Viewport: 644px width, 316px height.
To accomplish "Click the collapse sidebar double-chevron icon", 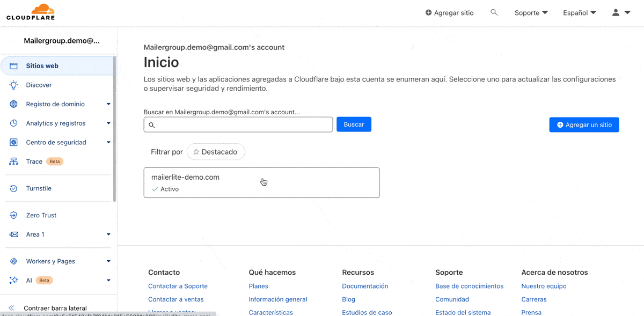I will (12, 308).
